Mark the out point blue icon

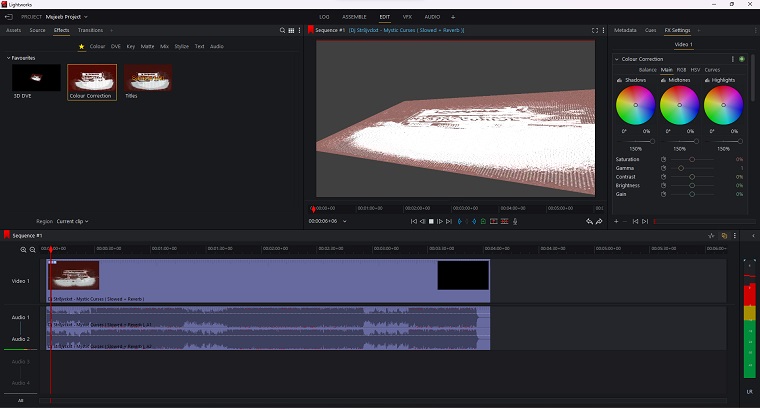(x=474, y=221)
